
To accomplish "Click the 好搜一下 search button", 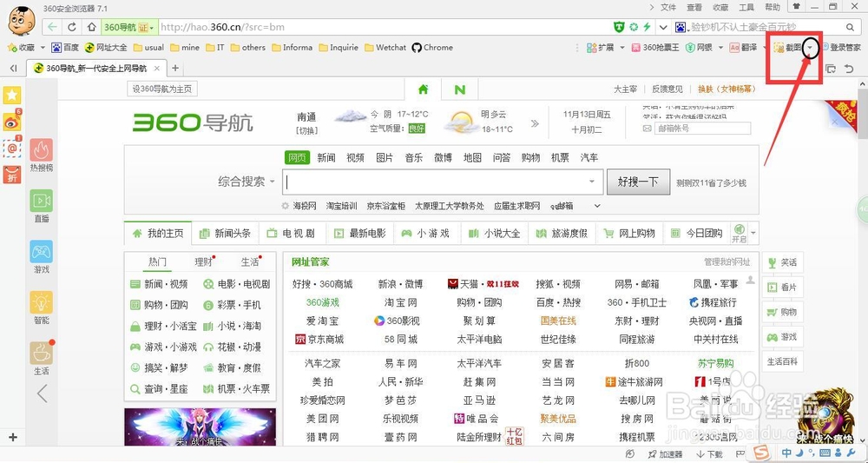I will point(638,182).
